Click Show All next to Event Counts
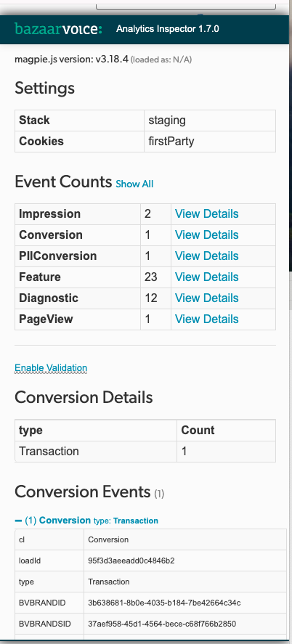 (x=134, y=184)
